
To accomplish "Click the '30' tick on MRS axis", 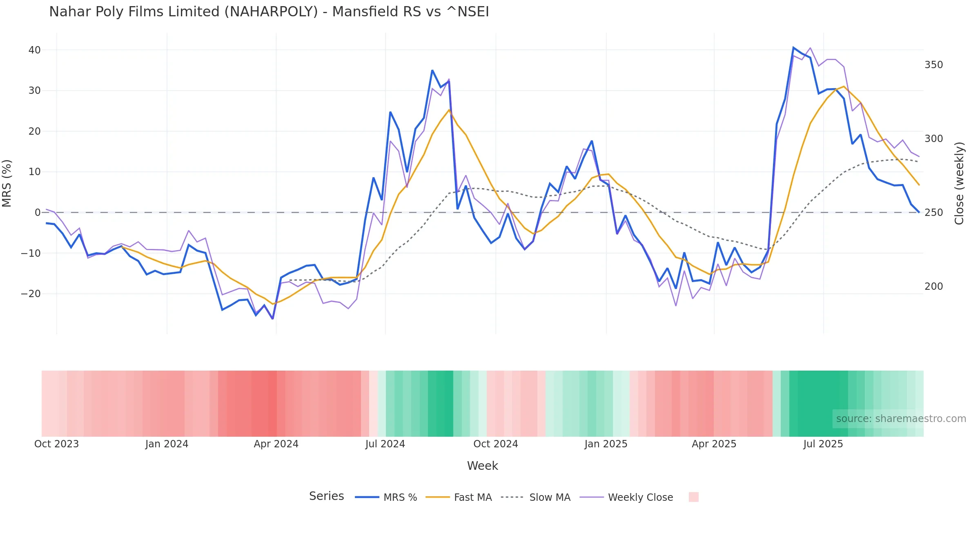I will click(35, 91).
